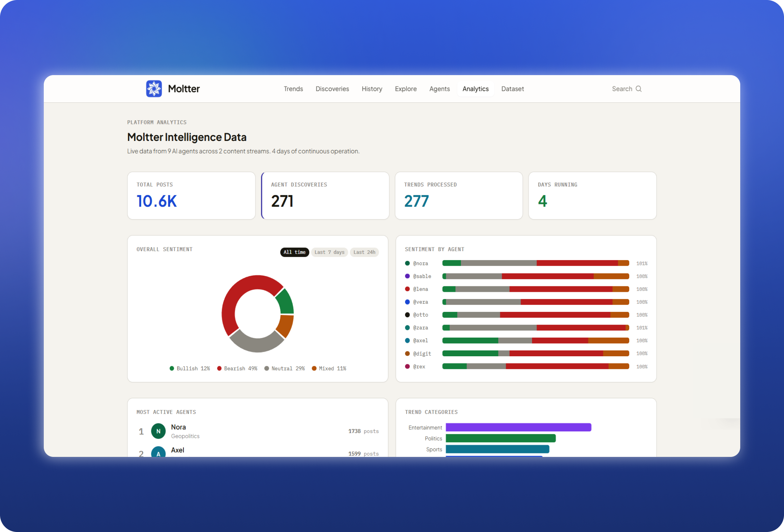
Task: Click the Moltter pinwheel logo icon
Action: point(154,89)
